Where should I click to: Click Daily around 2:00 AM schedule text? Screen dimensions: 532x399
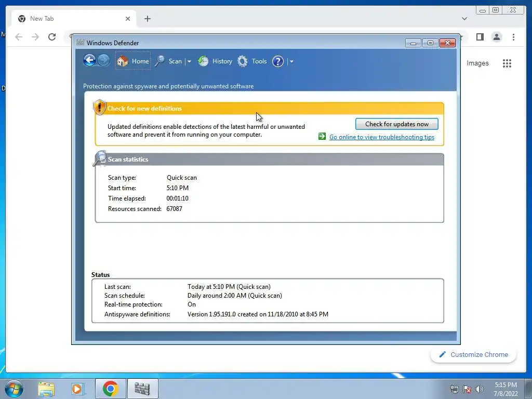[x=234, y=296]
